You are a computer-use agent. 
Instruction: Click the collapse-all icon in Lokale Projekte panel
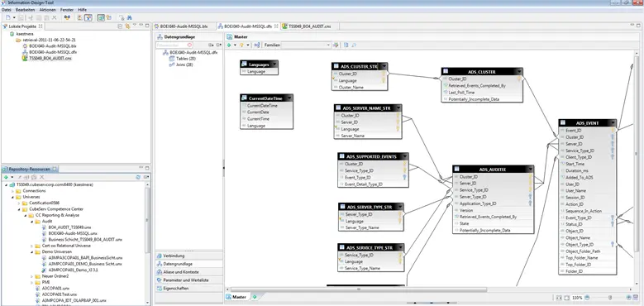[x=120, y=26]
